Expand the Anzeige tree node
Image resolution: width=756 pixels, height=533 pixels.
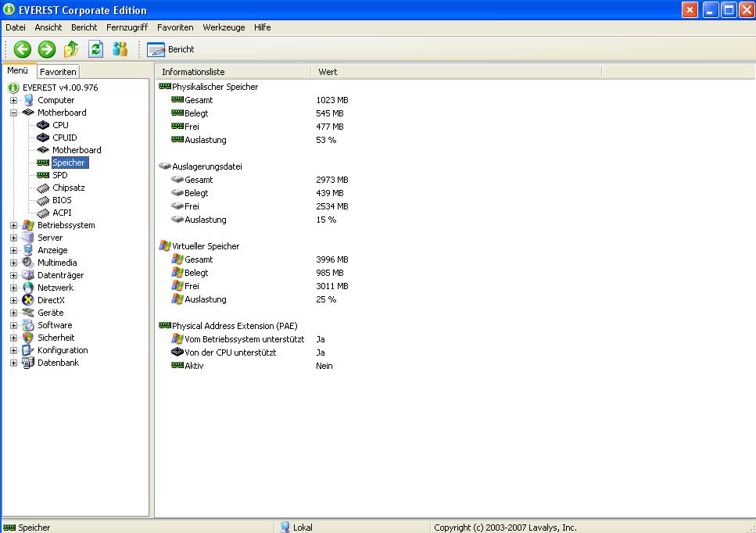(13, 251)
